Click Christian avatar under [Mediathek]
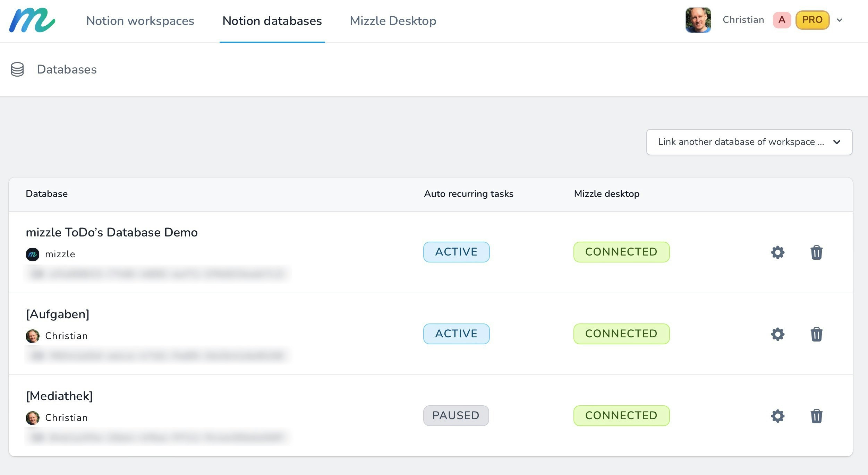 click(33, 418)
